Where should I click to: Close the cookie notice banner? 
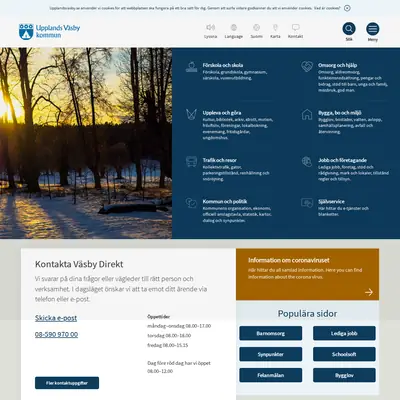point(347,8)
